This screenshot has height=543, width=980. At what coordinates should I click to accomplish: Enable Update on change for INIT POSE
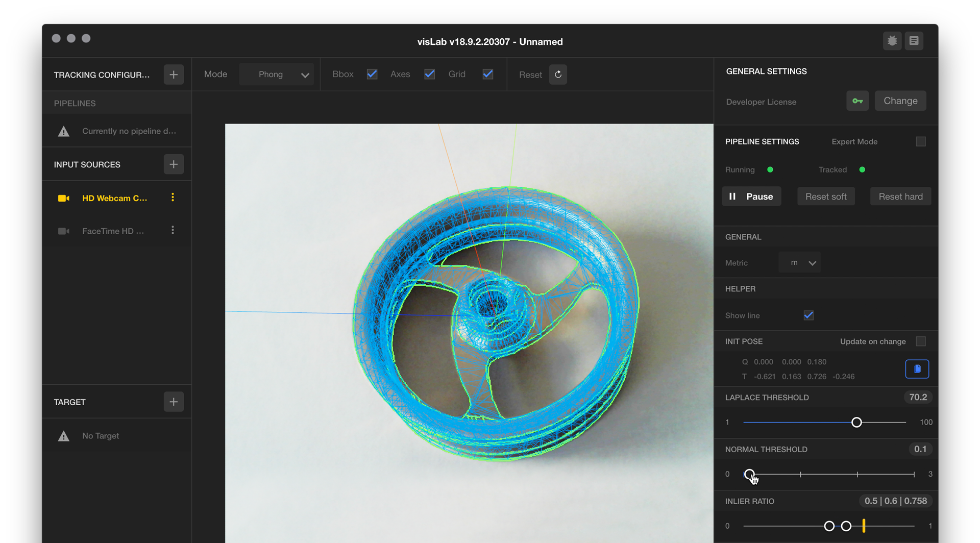pyautogui.click(x=920, y=341)
